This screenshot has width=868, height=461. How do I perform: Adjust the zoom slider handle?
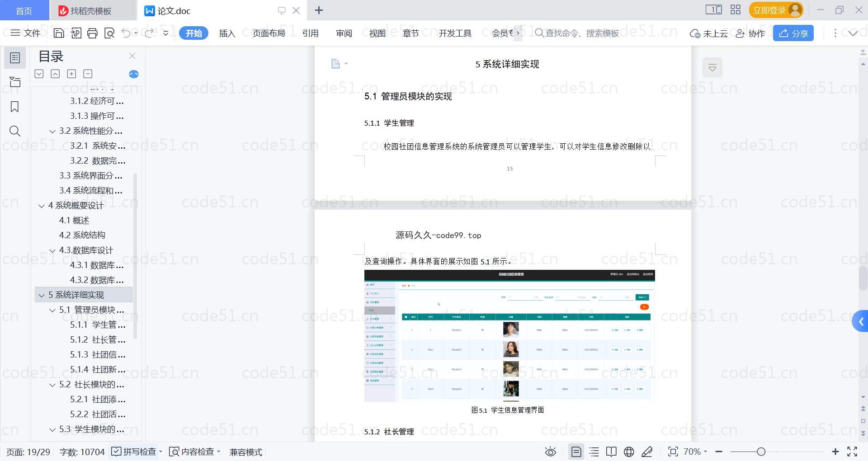(761, 452)
